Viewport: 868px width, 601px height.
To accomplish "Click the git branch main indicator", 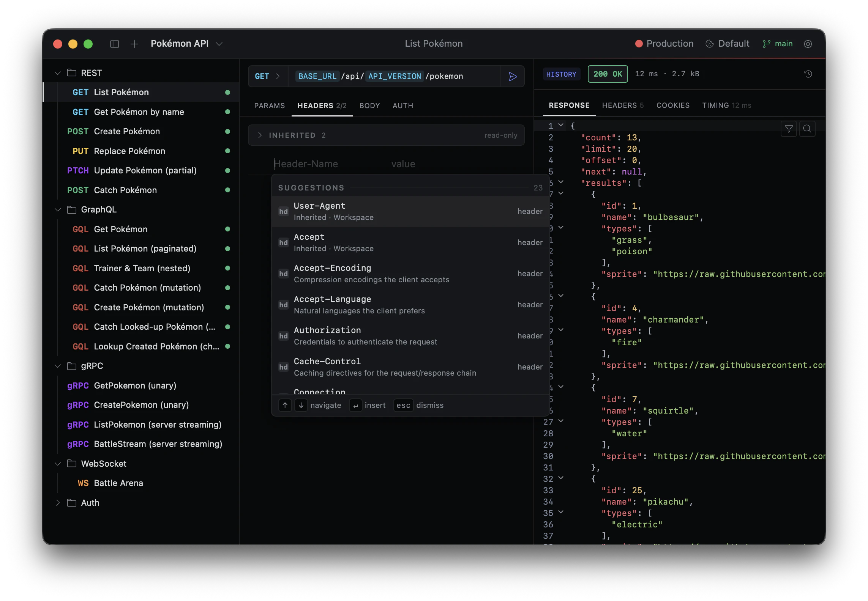I will [777, 44].
